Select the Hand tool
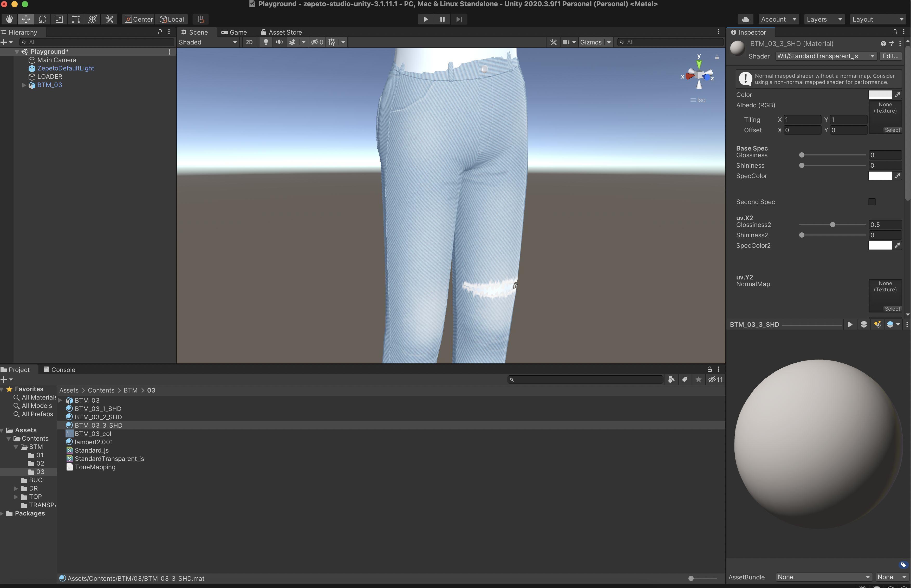Screen dimensions: 911x588 tap(9, 19)
